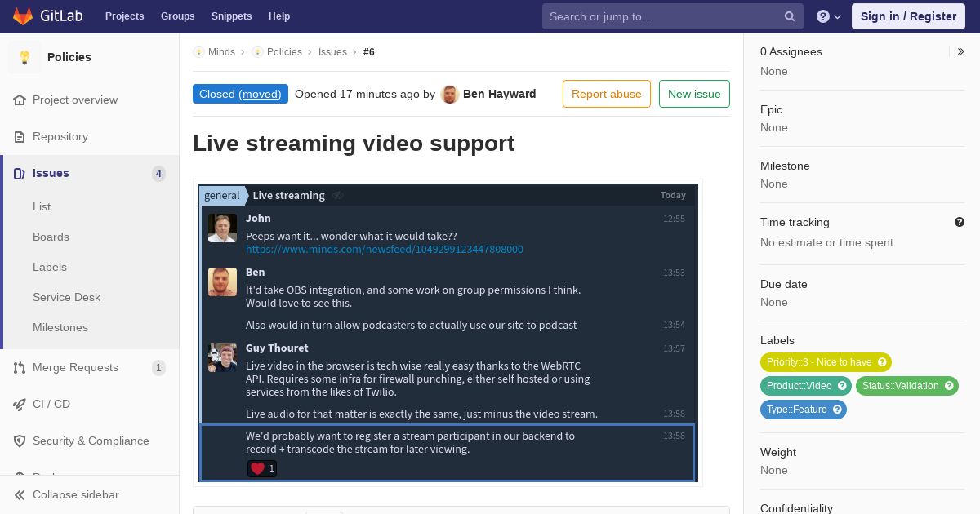Click the heart reaction emoji
980x514 pixels.
[257, 468]
